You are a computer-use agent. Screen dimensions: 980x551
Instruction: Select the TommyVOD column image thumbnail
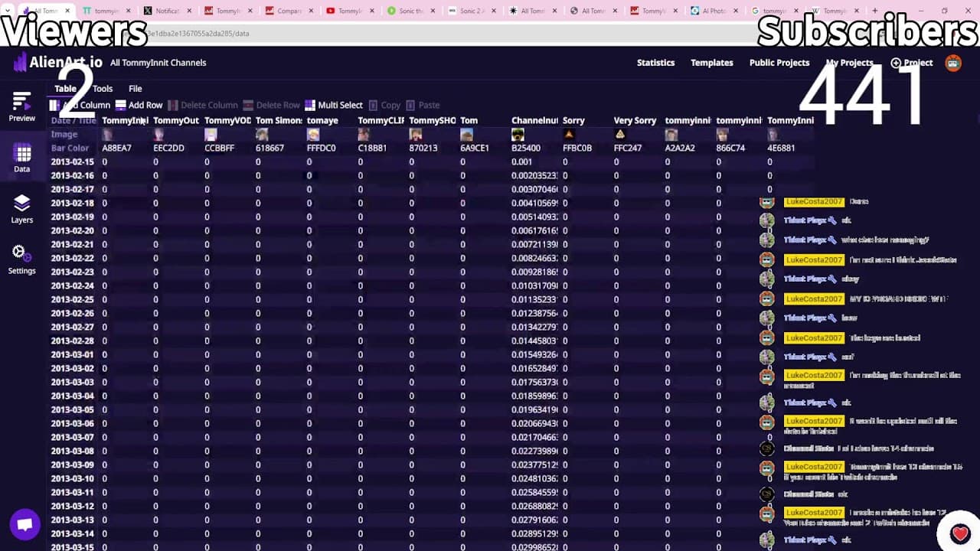211,135
